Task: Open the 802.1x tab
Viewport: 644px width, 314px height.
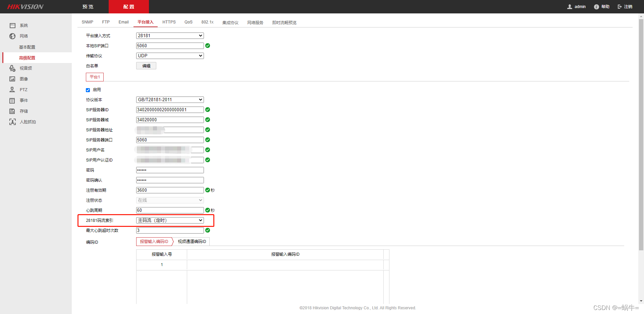Action: 207,22
